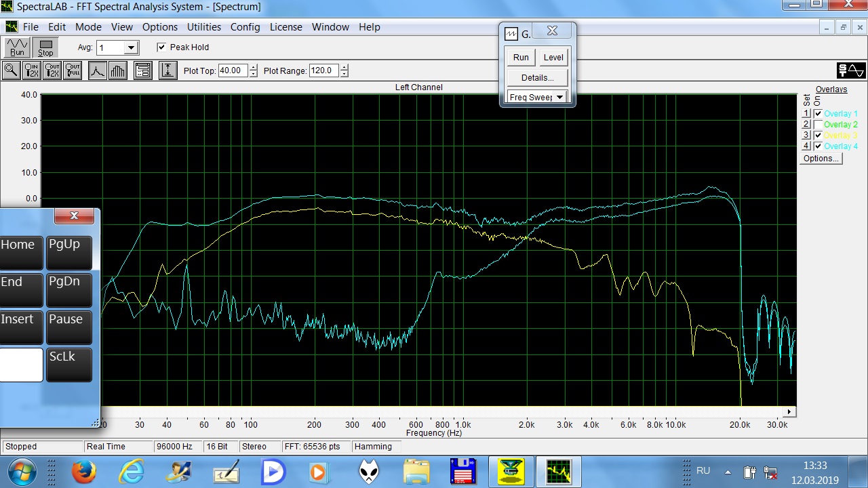The image size is (868, 488).
Task: Disable the Overlay 4 checkbox
Action: coord(818,146)
